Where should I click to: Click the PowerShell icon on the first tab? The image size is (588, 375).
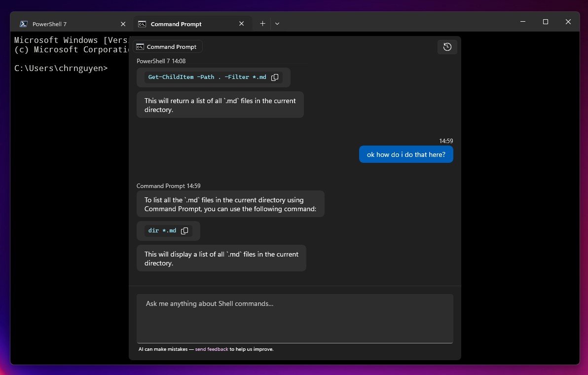coord(23,24)
